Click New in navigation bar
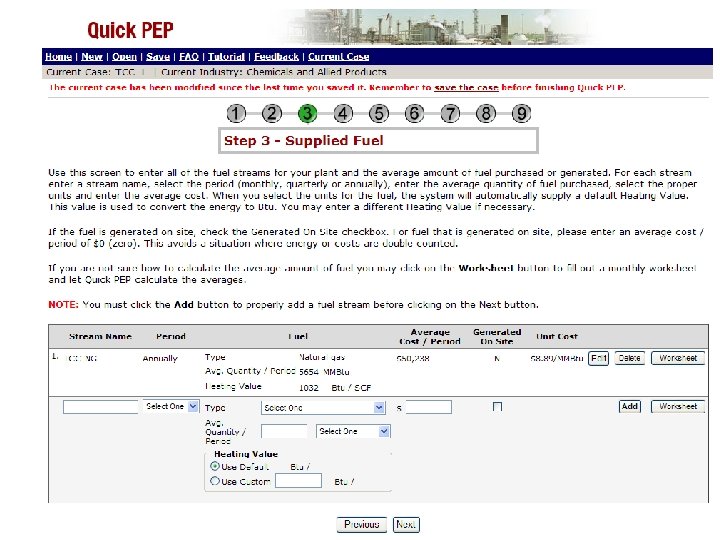720x540 pixels. point(92,56)
